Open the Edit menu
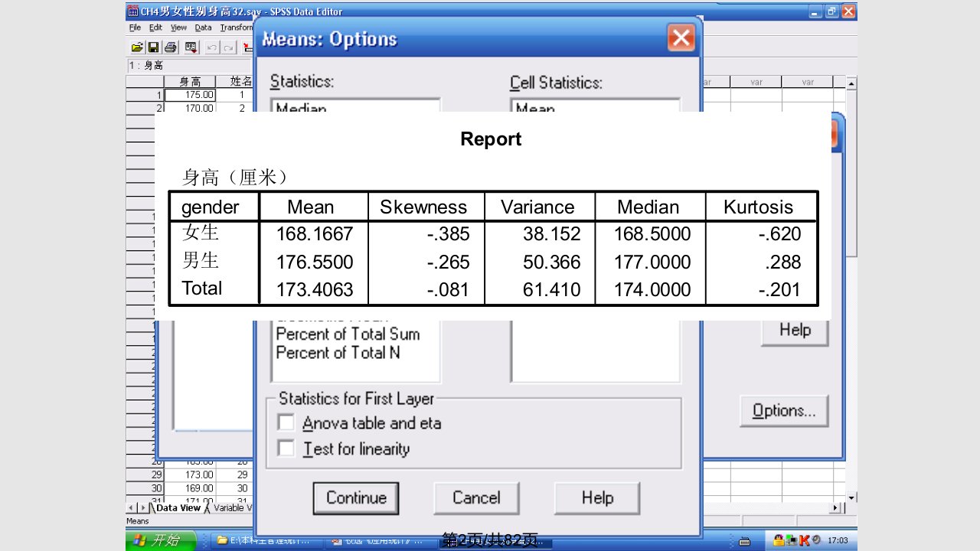Image resolution: width=980 pixels, height=551 pixels. coord(155,28)
